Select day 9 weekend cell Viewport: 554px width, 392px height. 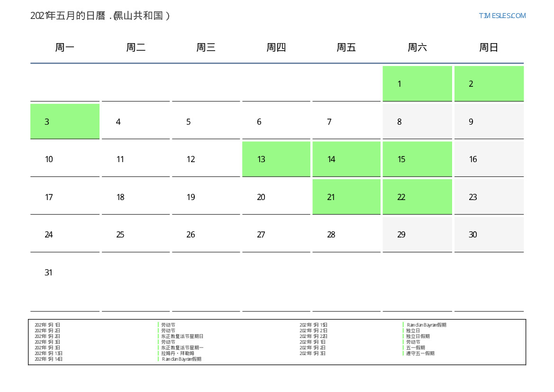[x=489, y=122]
